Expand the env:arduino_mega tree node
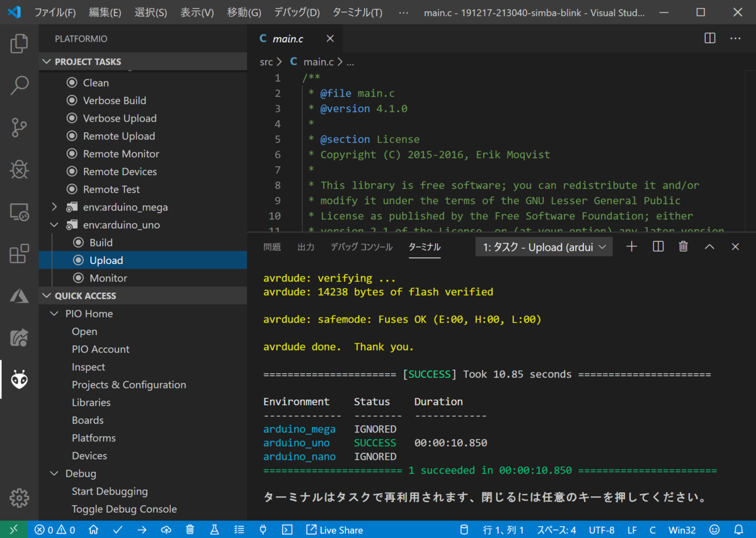The width and height of the screenshot is (756, 538). (x=54, y=207)
